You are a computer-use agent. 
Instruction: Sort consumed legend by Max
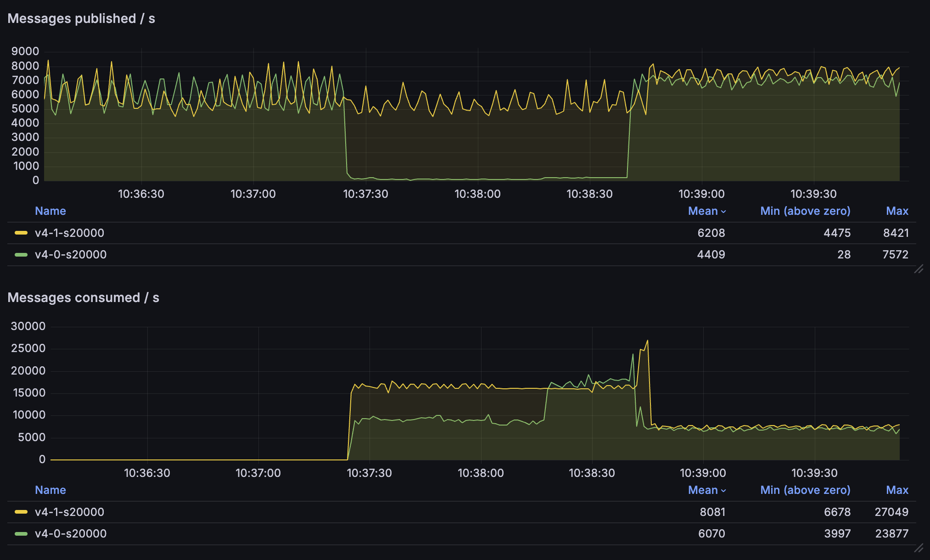pyautogui.click(x=897, y=490)
